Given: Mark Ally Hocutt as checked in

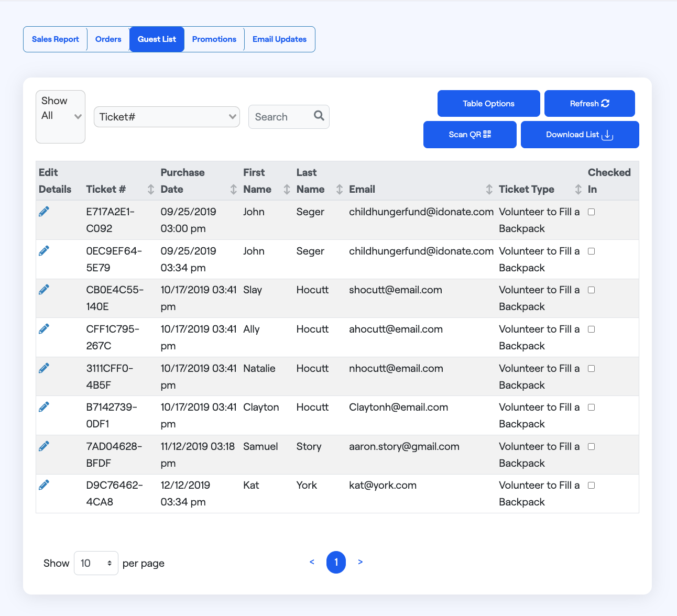Looking at the screenshot, I should [x=591, y=329].
